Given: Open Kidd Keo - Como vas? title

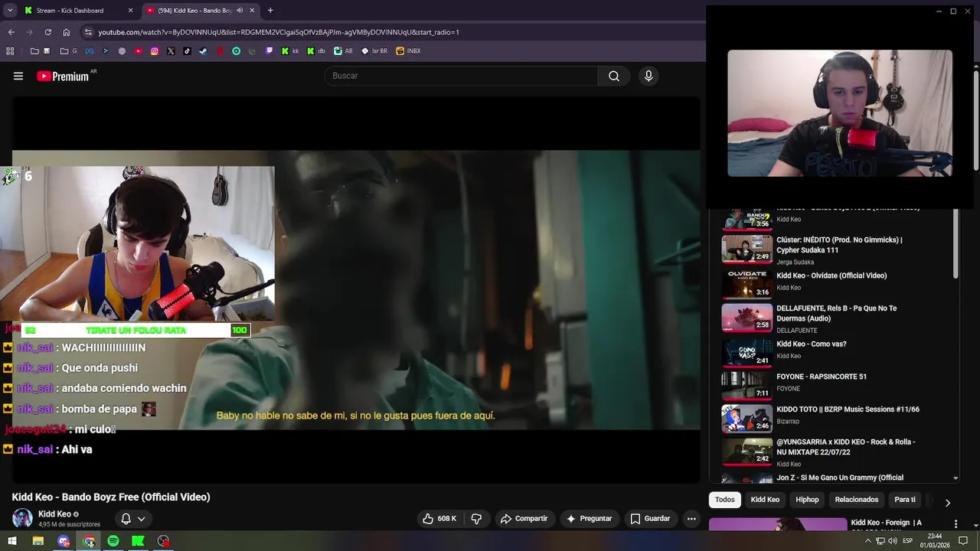Looking at the screenshot, I should [812, 344].
